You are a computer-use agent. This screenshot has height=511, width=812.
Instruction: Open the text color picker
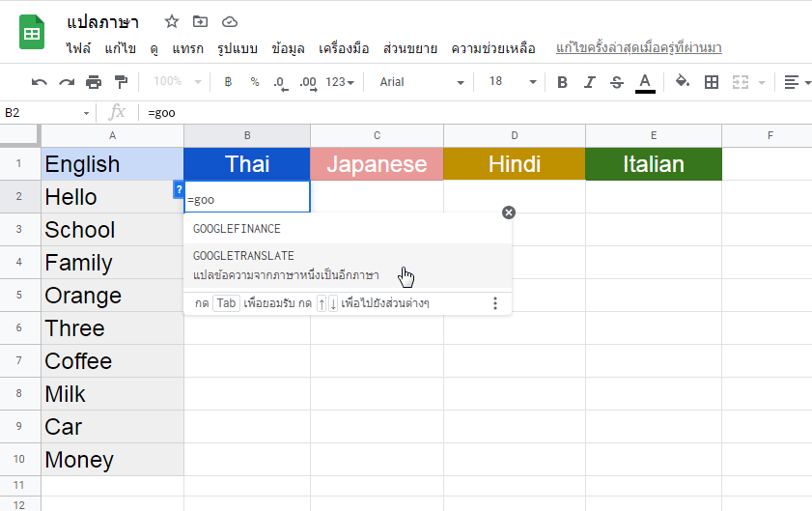point(645,83)
